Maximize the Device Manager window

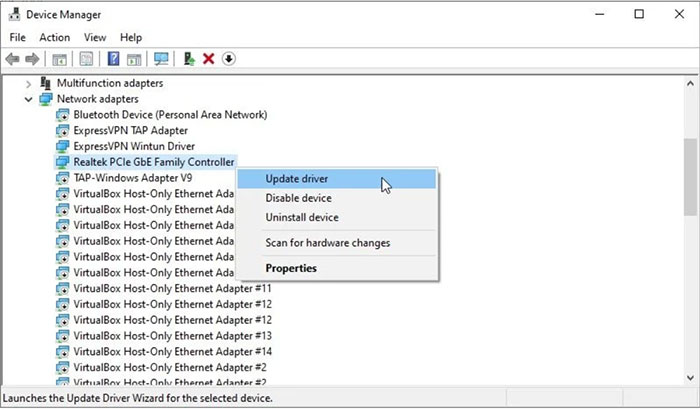pos(639,14)
